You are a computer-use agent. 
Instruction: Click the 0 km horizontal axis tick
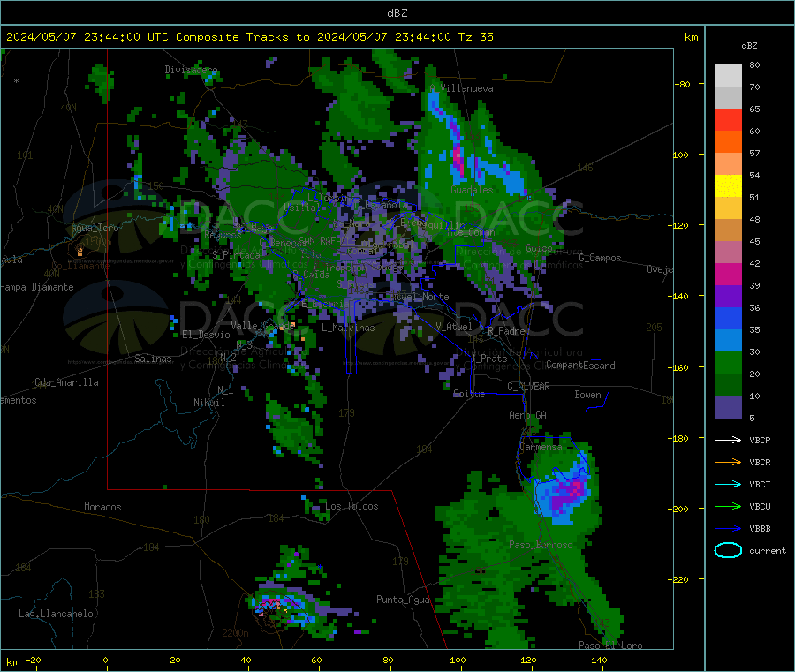point(105,660)
